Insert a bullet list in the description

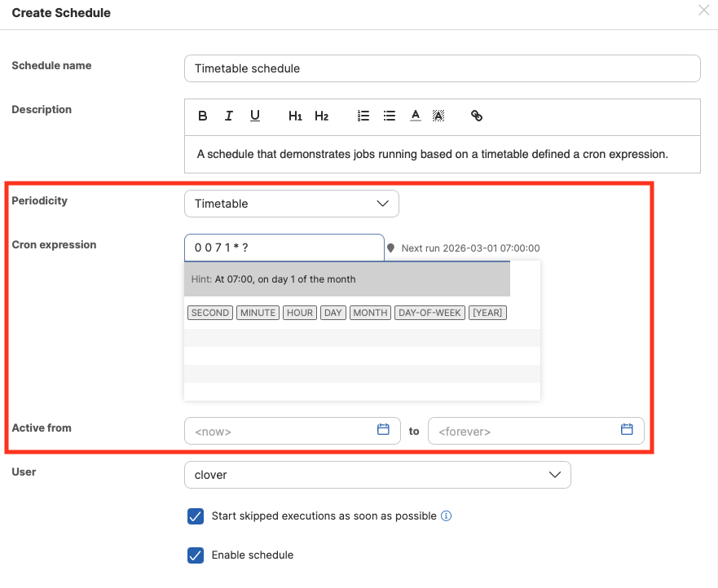coord(389,116)
